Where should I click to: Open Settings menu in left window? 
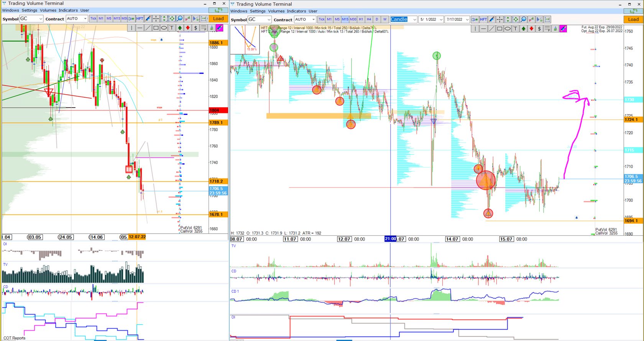[29, 10]
